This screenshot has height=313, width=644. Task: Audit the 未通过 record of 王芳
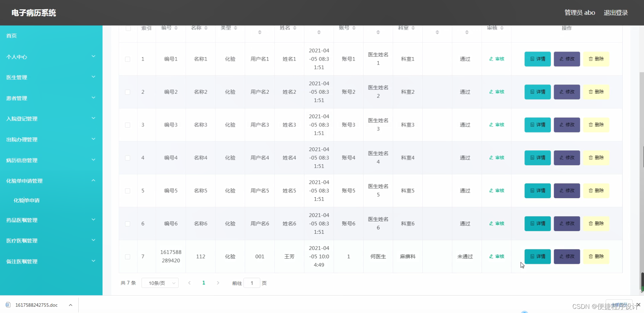(497, 257)
